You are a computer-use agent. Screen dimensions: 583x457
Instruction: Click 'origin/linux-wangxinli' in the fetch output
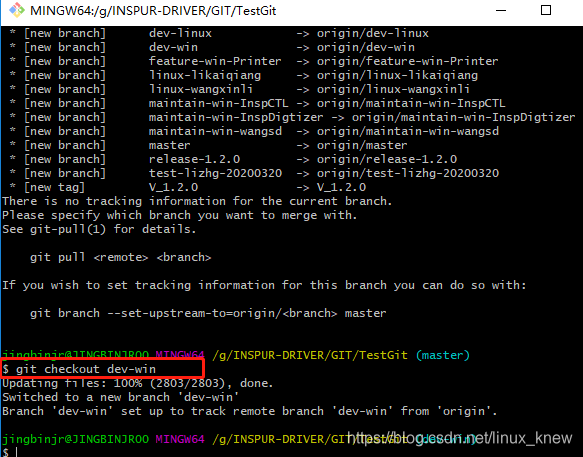[393, 89]
